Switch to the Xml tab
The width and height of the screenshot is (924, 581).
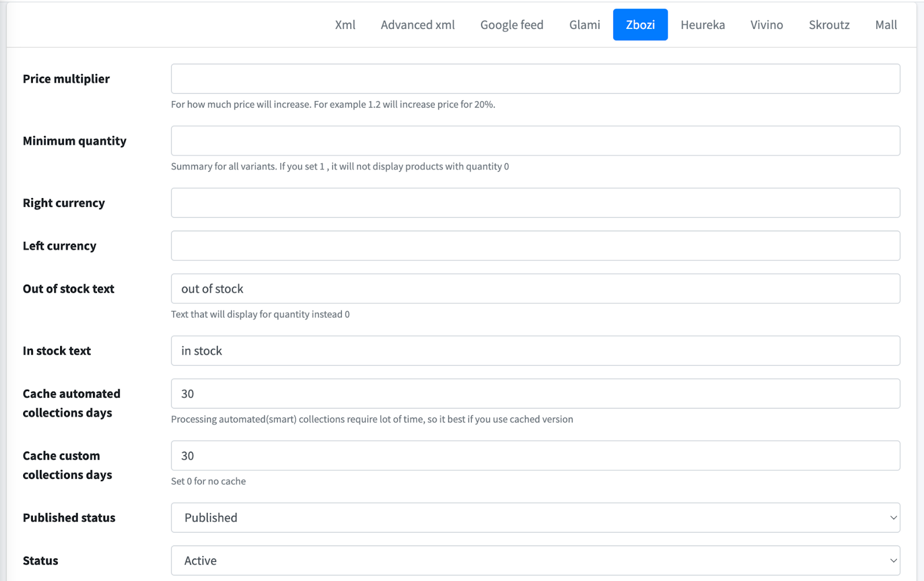(345, 25)
